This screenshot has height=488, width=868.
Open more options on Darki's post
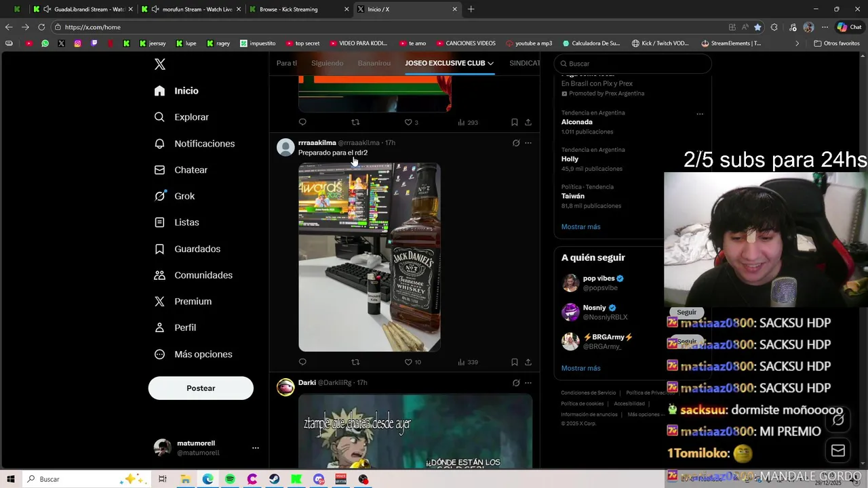(x=528, y=383)
